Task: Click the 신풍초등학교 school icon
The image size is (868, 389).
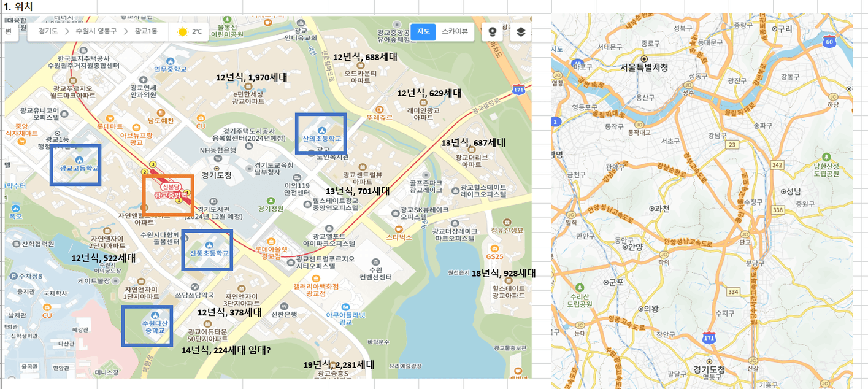Action: point(209,244)
